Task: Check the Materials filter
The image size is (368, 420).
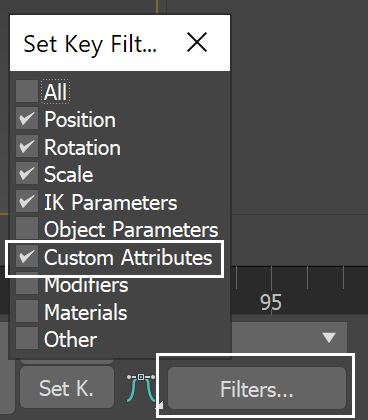Action: [x=27, y=311]
